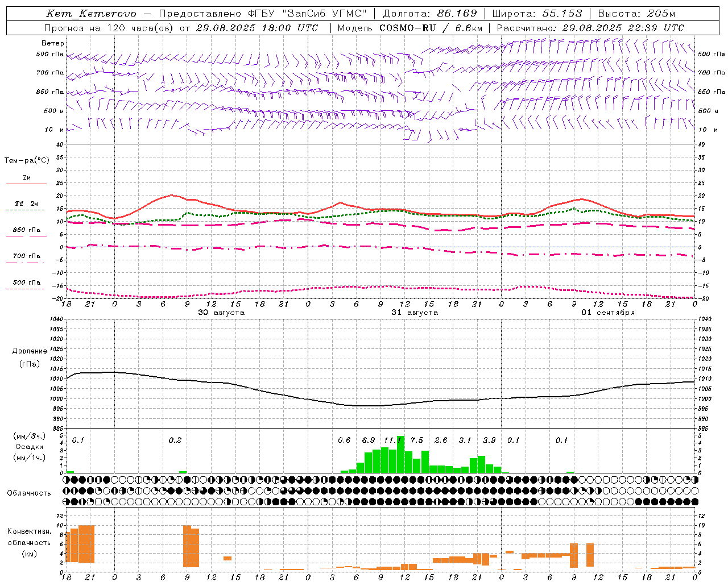Click the 2.6 precipitation total
728x582 pixels.
click(441, 440)
